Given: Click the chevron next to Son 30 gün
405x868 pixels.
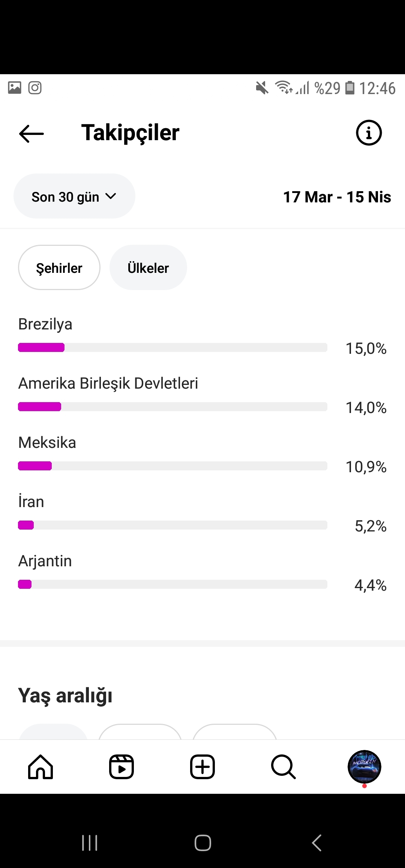Looking at the screenshot, I should pyautogui.click(x=111, y=196).
